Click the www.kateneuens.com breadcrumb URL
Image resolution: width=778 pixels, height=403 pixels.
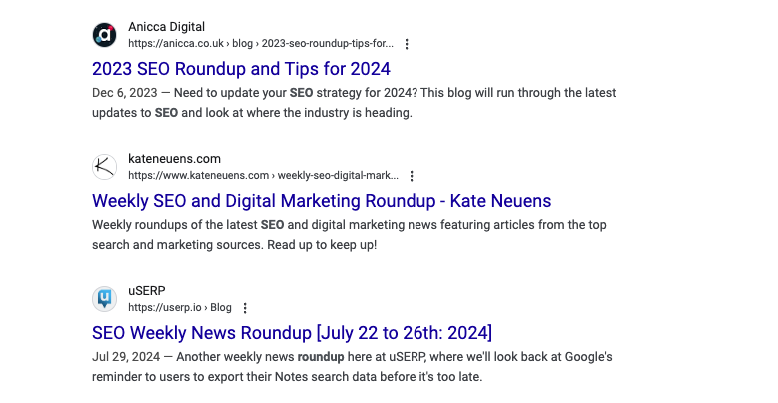pos(263,176)
